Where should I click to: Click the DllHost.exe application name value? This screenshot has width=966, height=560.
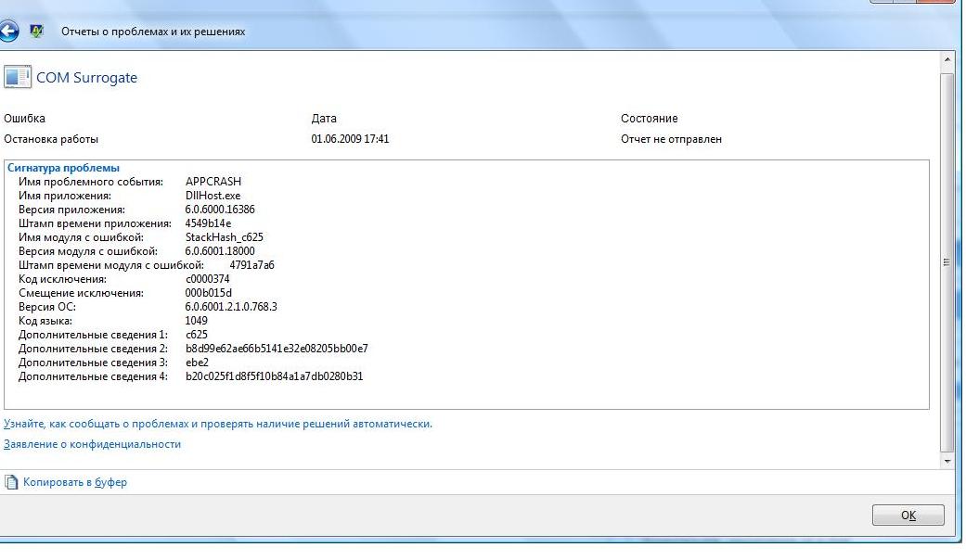[x=213, y=196]
